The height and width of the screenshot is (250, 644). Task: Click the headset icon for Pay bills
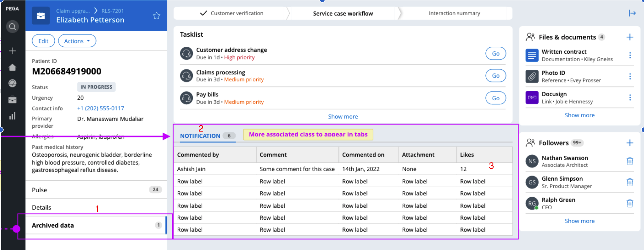[187, 98]
